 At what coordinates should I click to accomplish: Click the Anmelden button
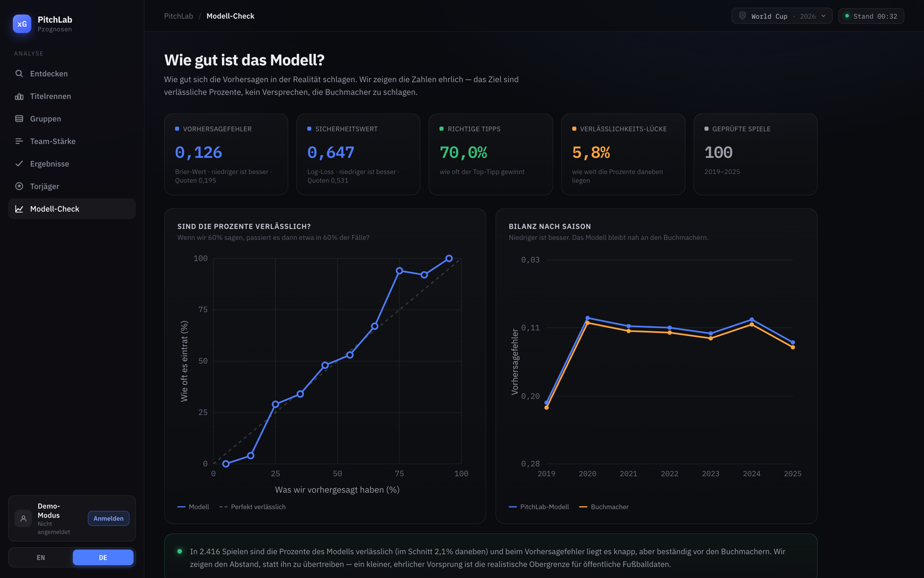[x=108, y=518]
